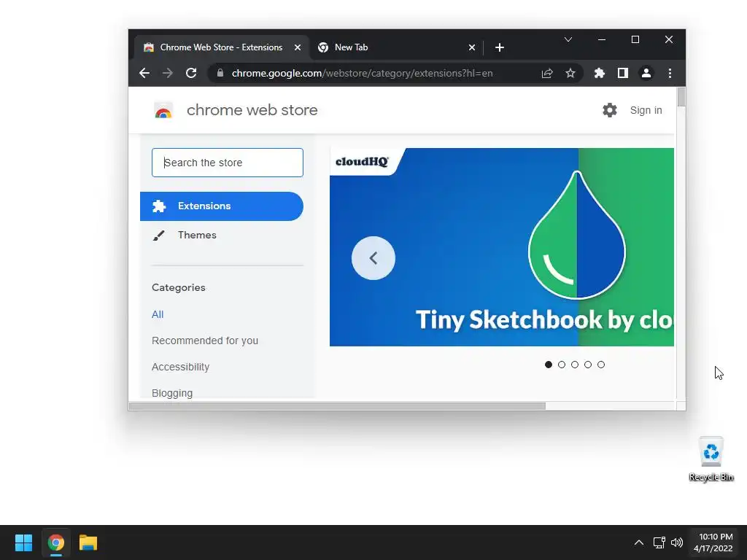
Task: Close the New Tab tab
Action: (x=472, y=47)
